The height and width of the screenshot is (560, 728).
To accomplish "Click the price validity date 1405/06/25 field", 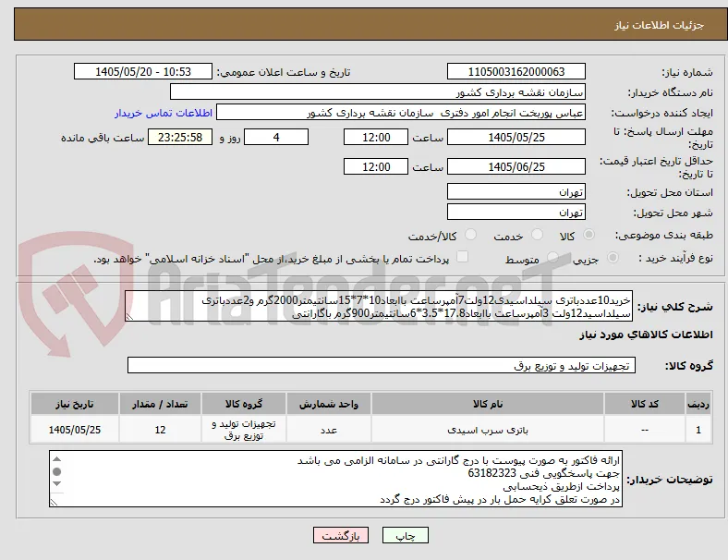I will click(x=516, y=166).
